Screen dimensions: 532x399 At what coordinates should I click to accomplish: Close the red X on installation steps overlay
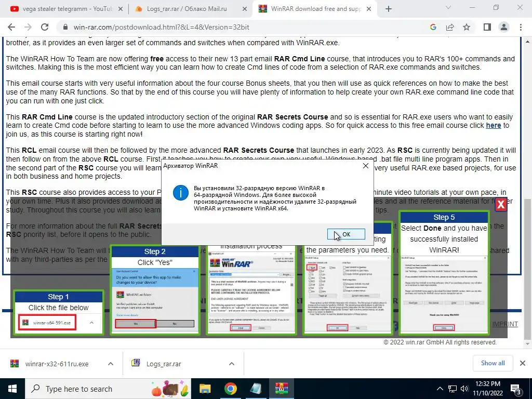coord(501,204)
